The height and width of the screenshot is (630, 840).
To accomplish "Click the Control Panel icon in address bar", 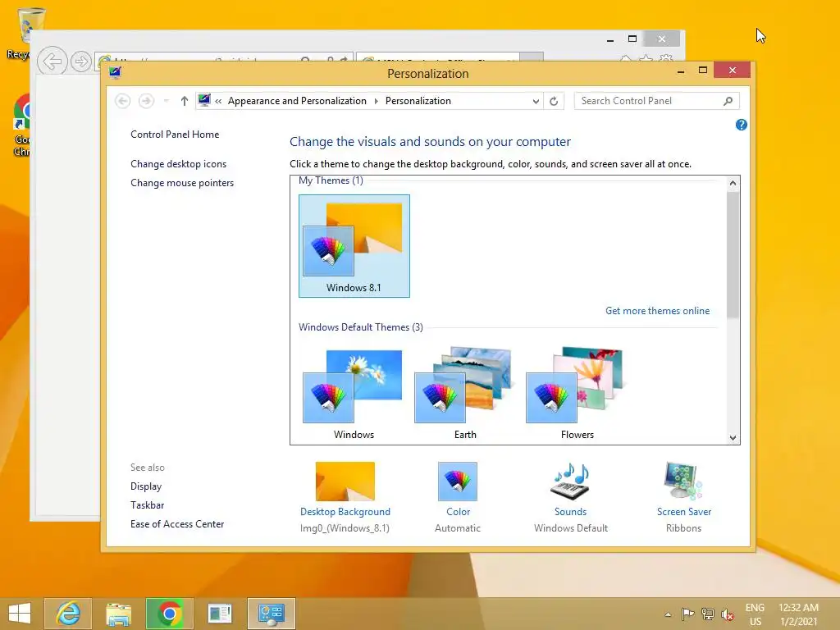I will (204, 100).
